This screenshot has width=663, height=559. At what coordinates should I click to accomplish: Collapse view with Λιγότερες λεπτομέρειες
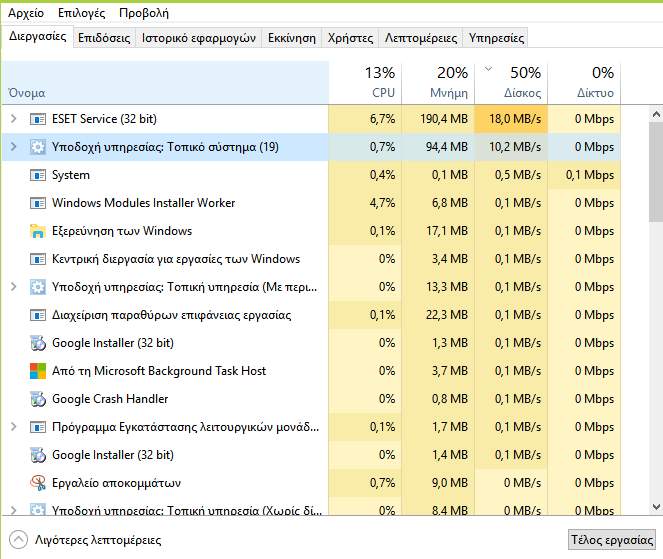pyautogui.click(x=86, y=539)
